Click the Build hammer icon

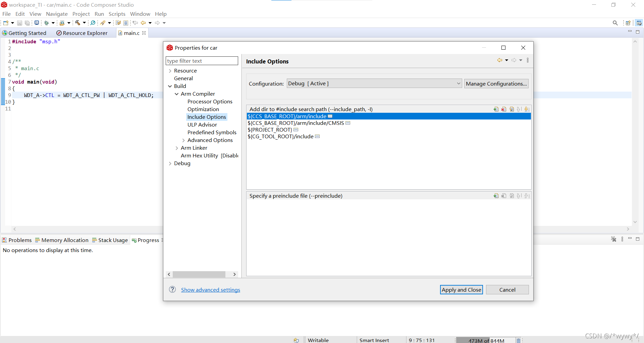(x=77, y=23)
